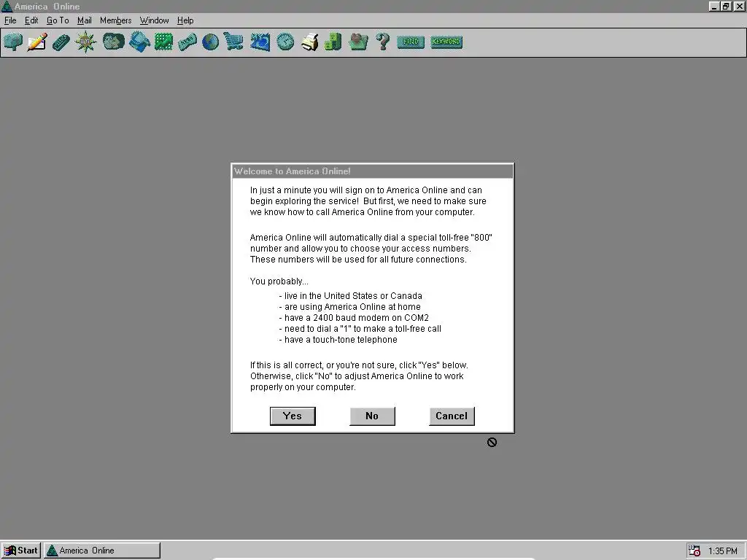Click the rolled newspaper Today's News icon

coord(187,42)
